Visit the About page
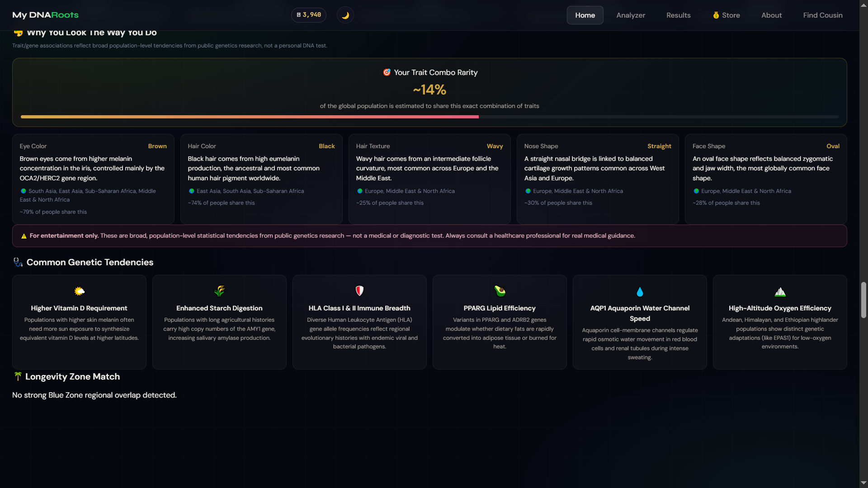 tap(771, 15)
